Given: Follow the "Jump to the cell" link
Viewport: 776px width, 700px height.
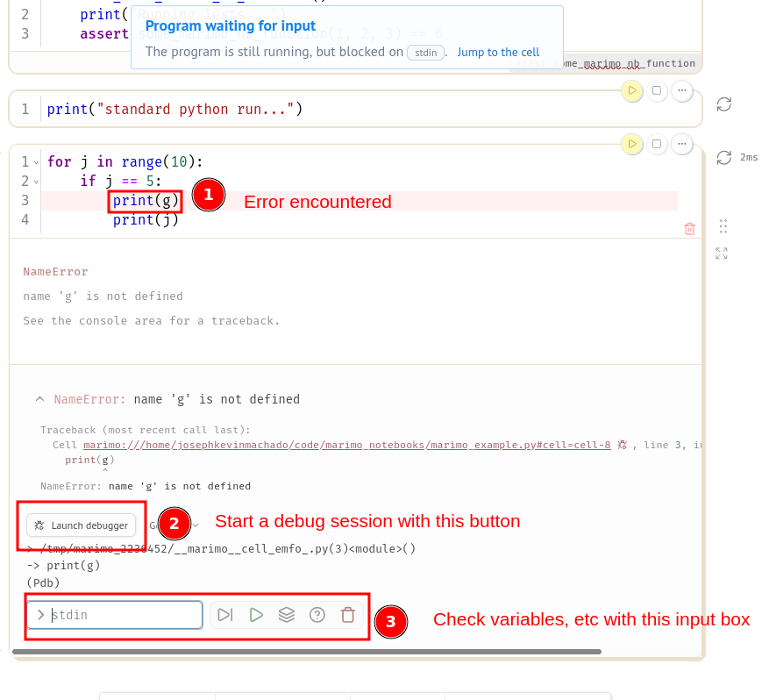Looking at the screenshot, I should 497,52.
